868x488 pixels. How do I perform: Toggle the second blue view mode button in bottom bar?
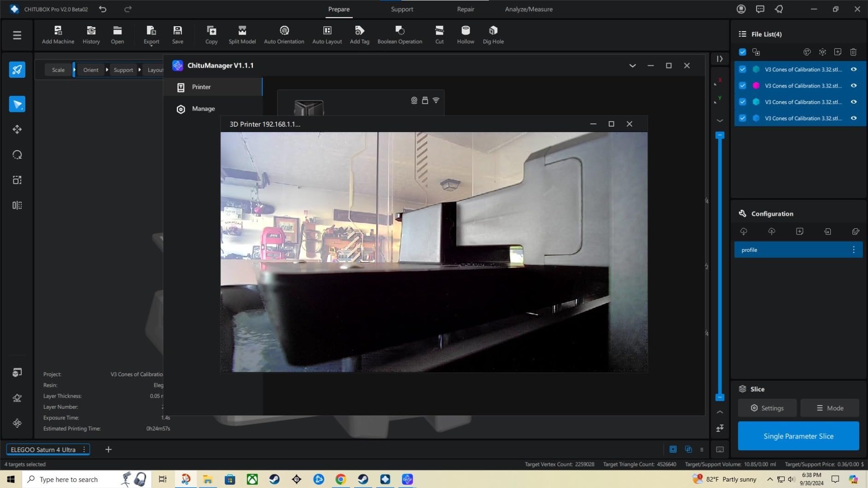click(x=688, y=449)
